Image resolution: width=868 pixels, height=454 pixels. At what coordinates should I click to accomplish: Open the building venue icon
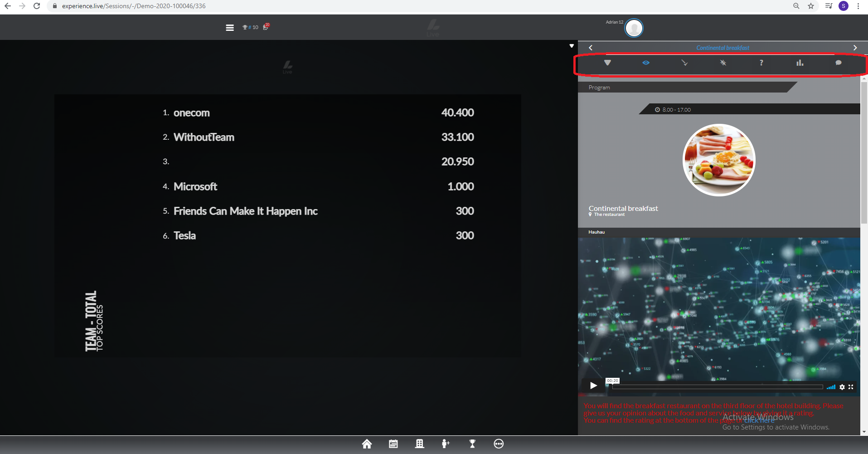click(420, 444)
